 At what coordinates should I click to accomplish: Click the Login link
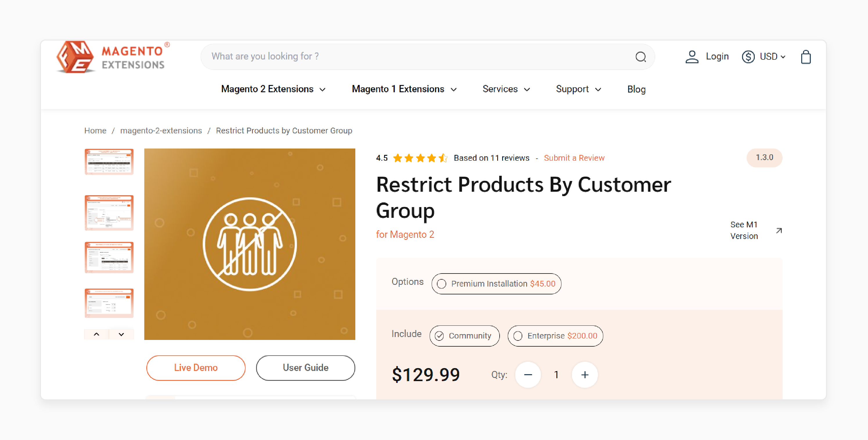click(x=717, y=57)
